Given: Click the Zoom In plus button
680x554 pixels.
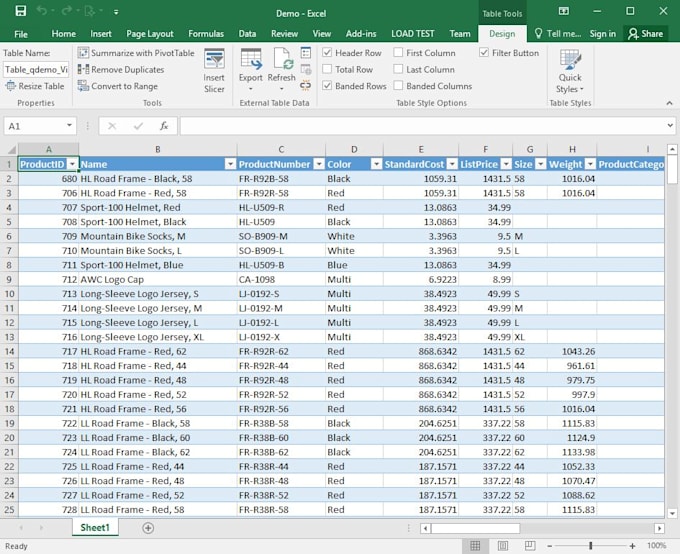Looking at the screenshot, I should [632, 546].
